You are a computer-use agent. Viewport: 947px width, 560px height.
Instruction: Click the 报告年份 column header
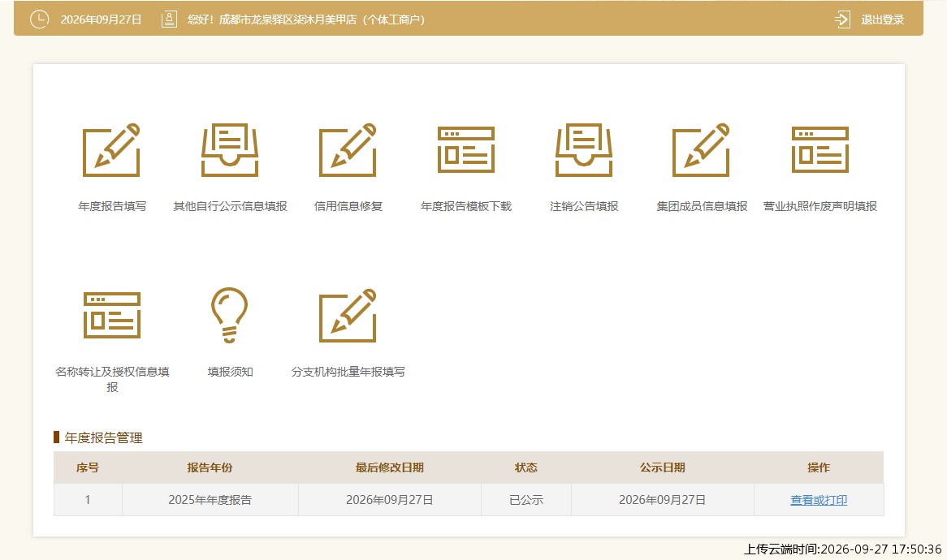(x=210, y=467)
